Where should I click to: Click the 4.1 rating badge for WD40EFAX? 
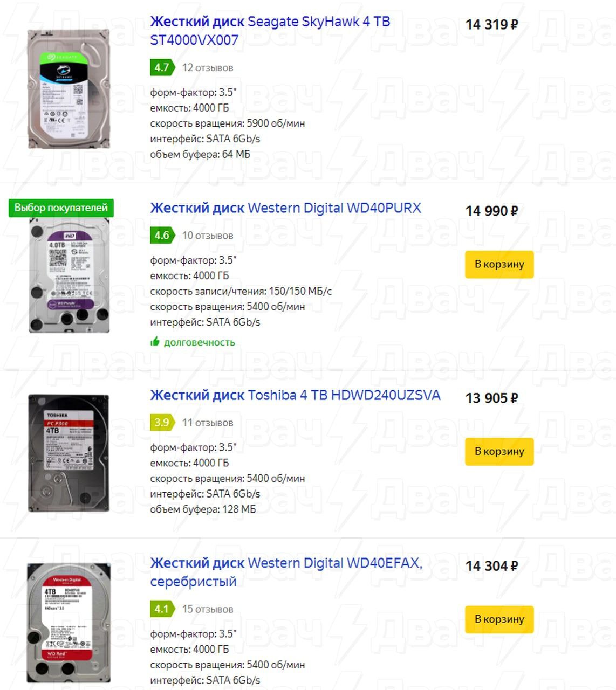162,609
